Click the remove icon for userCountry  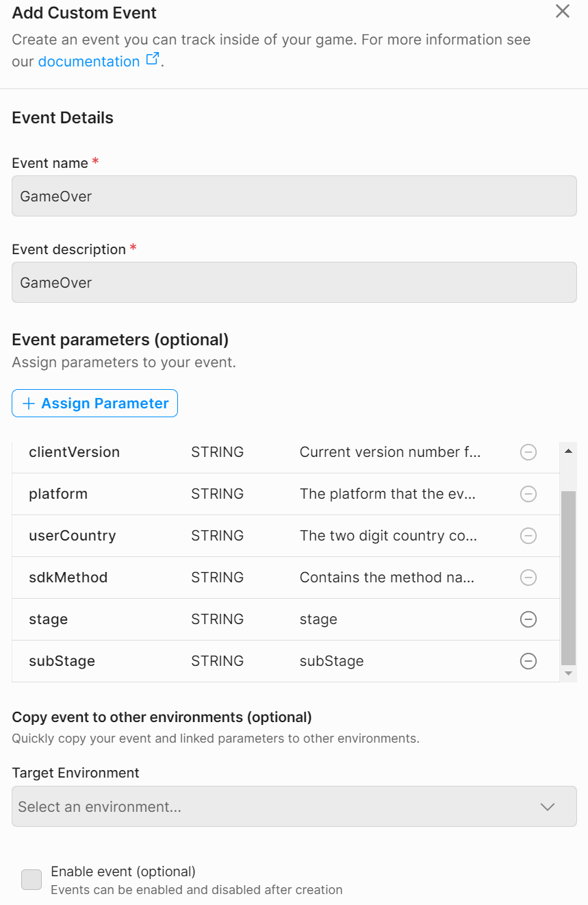pos(528,536)
